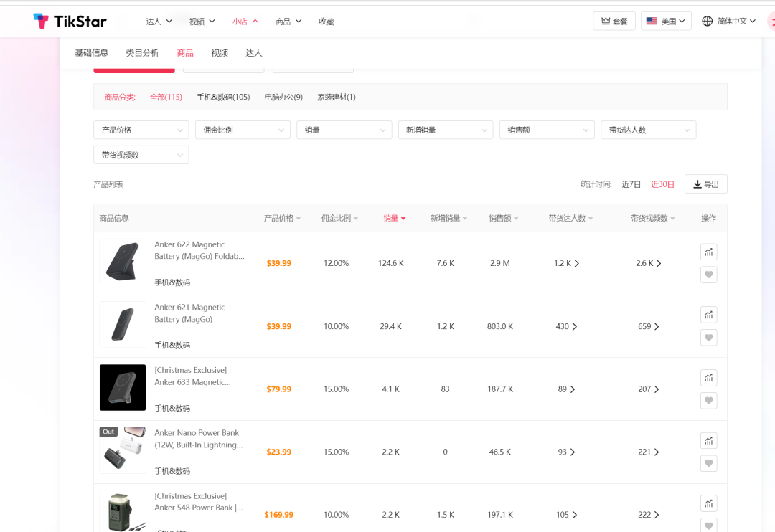Open trend chart for Anker Nano Power Bank
This screenshot has width=775, height=532.
coord(709,441)
